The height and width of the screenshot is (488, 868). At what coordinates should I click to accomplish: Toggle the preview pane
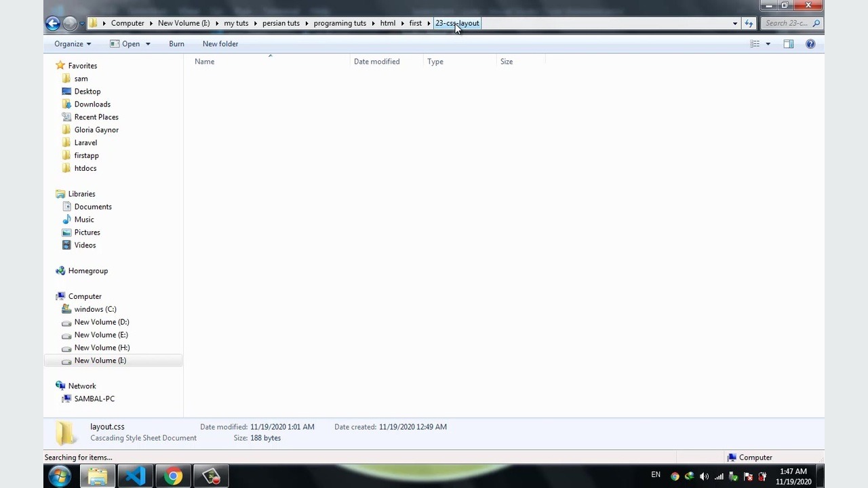point(789,44)
